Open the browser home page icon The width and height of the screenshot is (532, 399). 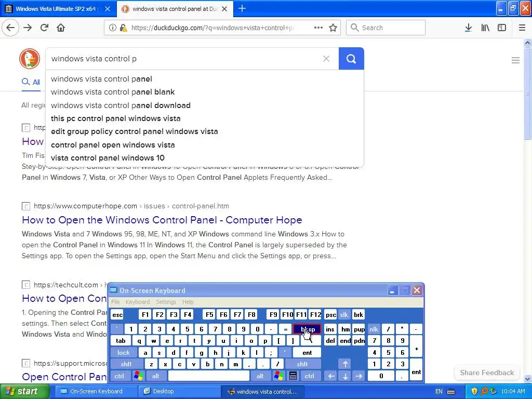pyautogui.click(x=61, y=28)
